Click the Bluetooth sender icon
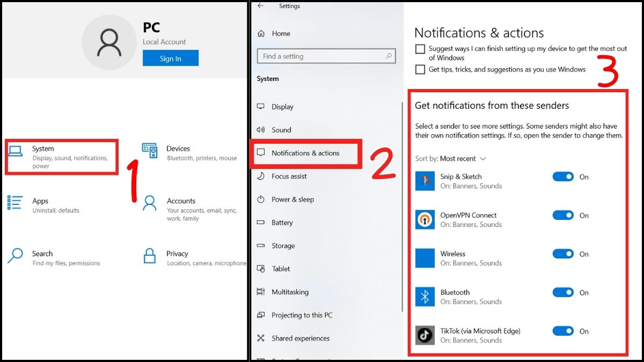Viewport: 644px width, 362px height. click(x=425, y=297)
